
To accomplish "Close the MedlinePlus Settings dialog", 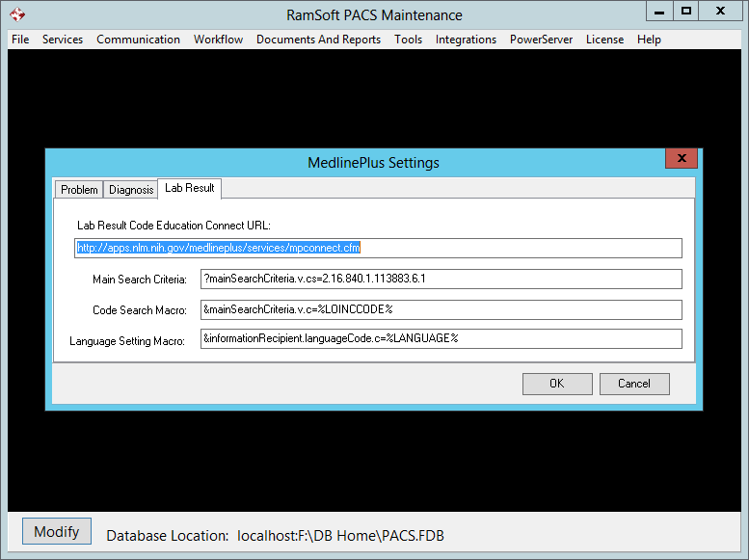I will tap(681, 159).
